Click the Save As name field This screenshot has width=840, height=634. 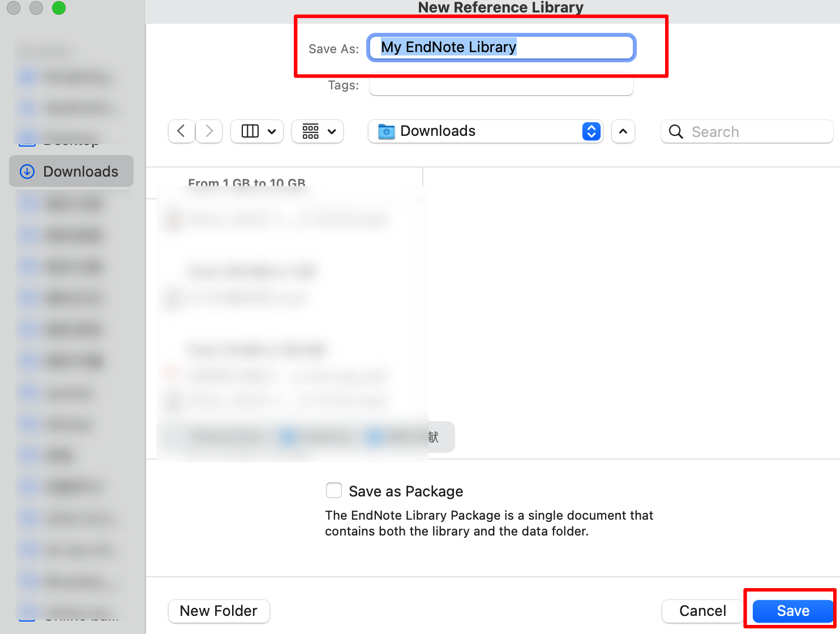[502, 47]
